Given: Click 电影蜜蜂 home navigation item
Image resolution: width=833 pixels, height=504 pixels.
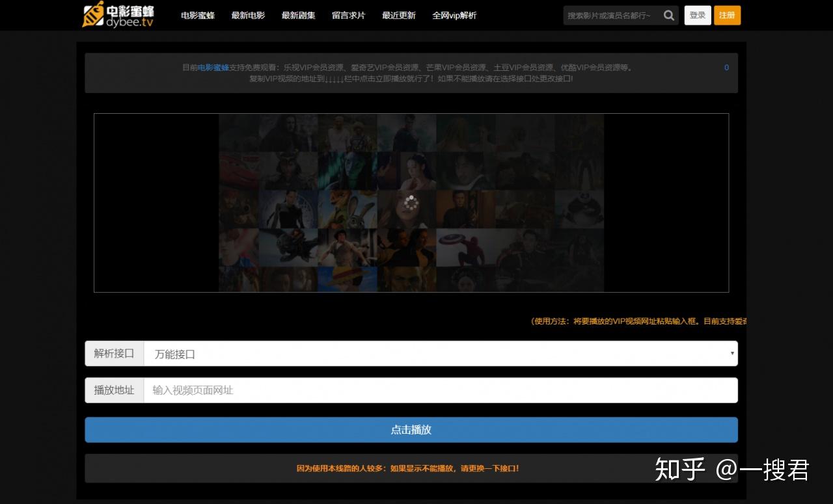Looking at the screenshot, I should (x=198, y=15).
